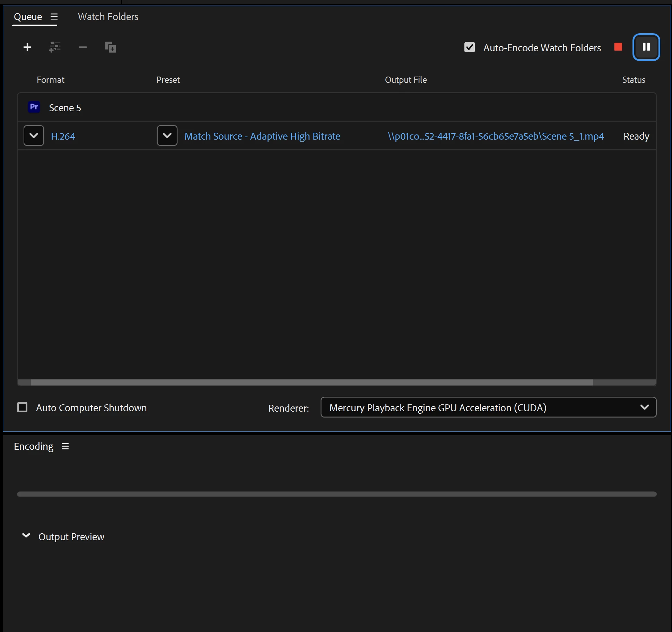Click the Premiere Pro Scene 5 icon

point(34,107)
